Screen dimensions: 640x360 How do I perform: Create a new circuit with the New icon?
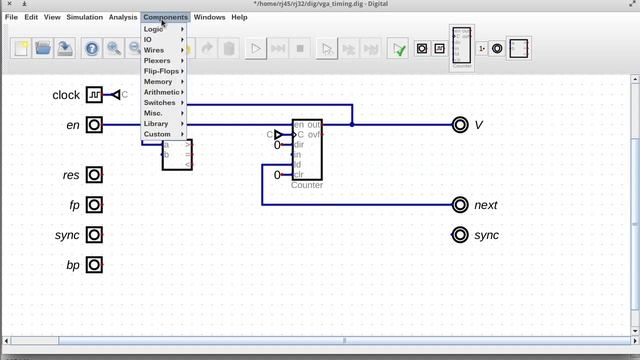[x=21, y=49]
